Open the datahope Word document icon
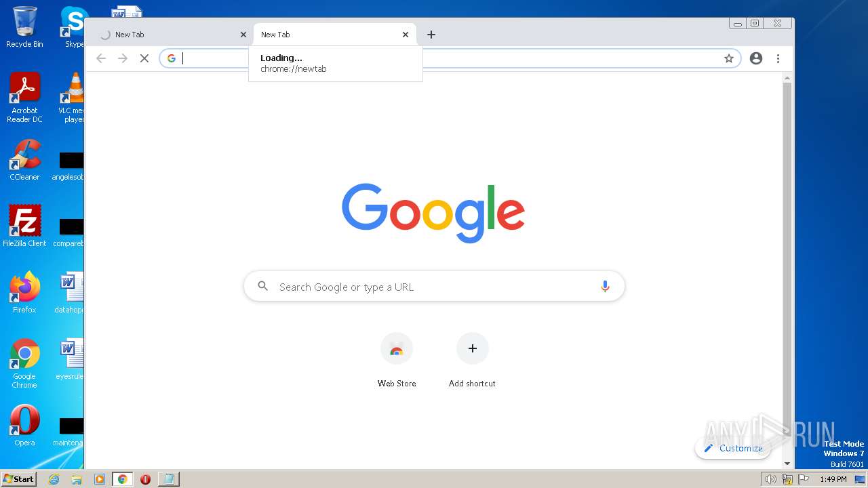868x488 pixels. click(x=71, y=292)
